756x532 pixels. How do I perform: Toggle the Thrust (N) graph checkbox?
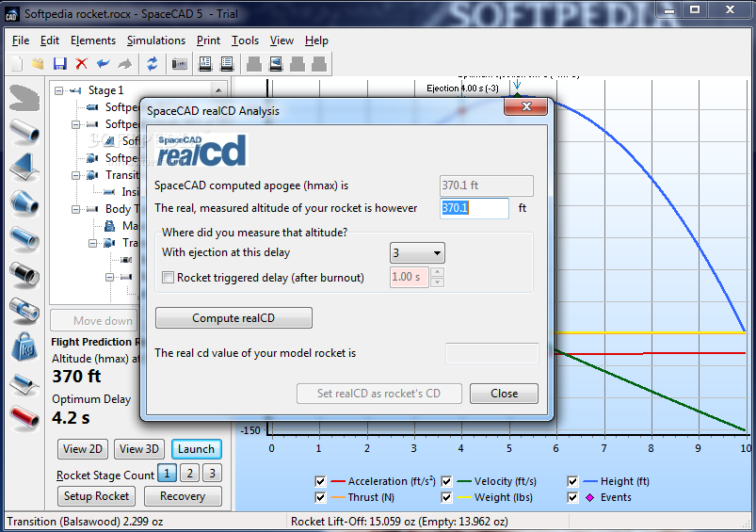pyautogui.click(x=320, y=497)
